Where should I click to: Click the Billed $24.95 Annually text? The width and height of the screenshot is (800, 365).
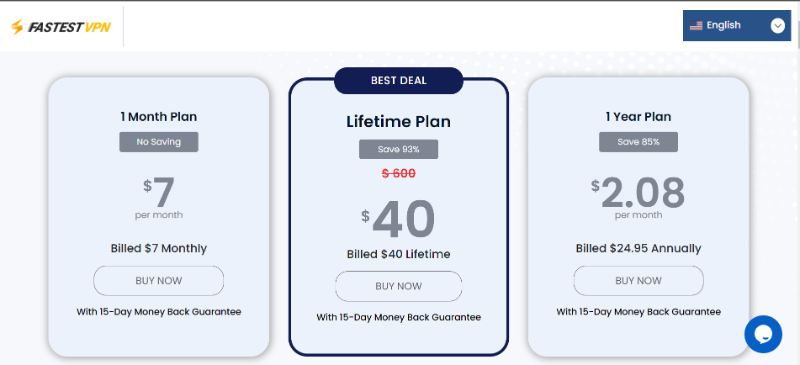pyautogui.click(x=638, y=249)
